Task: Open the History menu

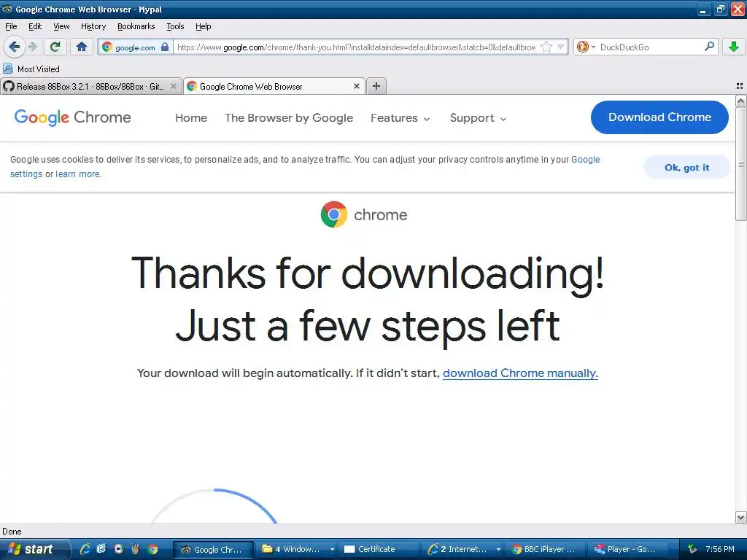Action: click(93, 26)
